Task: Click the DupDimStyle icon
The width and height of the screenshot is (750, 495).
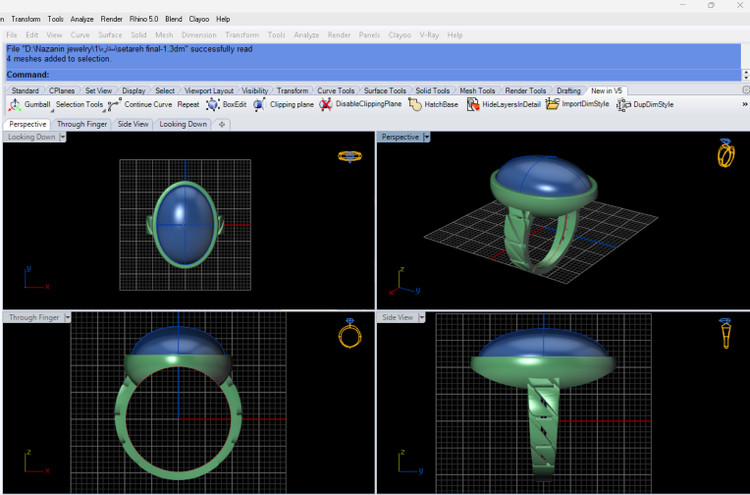Action: click(625, 105)
